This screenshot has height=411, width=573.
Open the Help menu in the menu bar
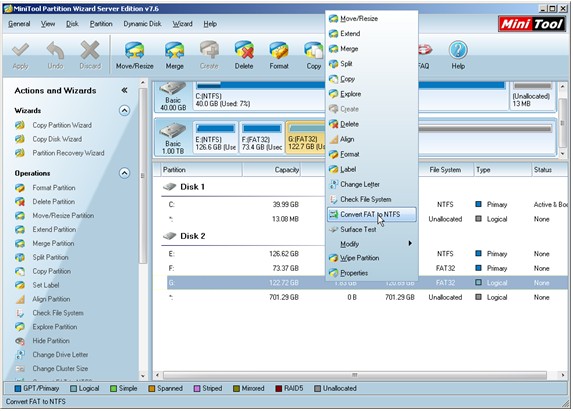[x=210, y=24]
